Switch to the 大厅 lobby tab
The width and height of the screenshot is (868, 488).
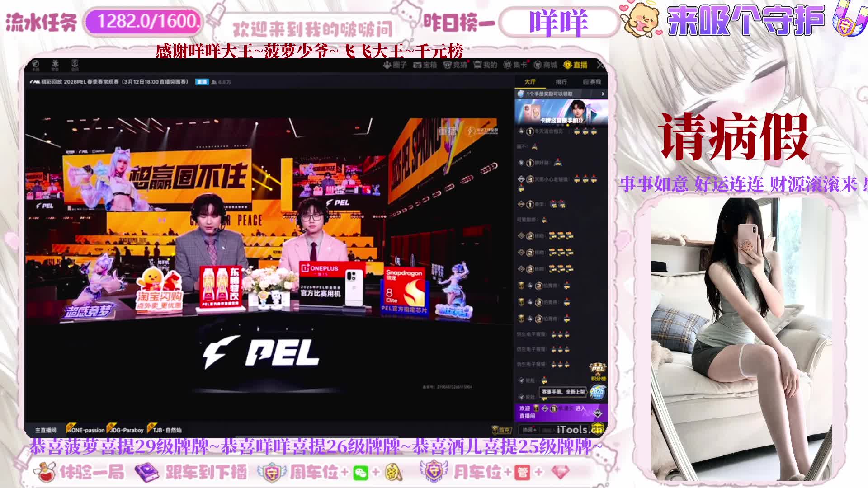click(x=530, y=82)
